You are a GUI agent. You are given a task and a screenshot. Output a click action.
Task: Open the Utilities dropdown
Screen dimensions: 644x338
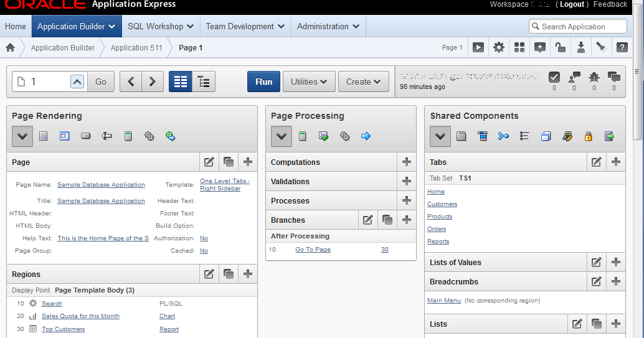click(309, 82)
